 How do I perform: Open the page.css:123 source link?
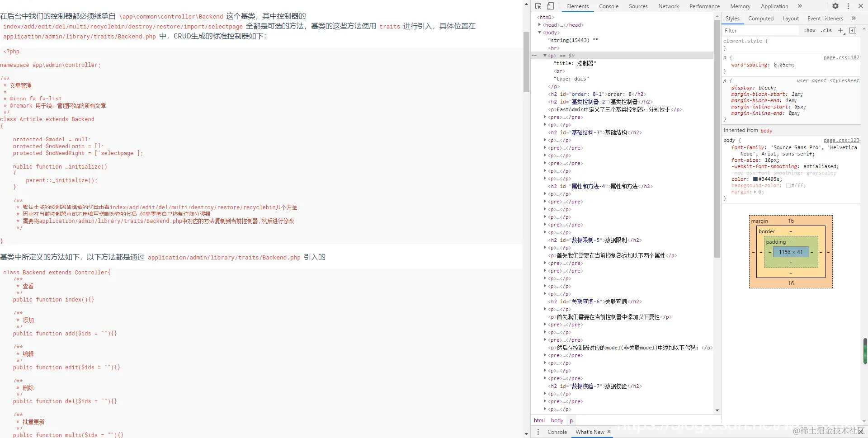click(x=841, y=141)
